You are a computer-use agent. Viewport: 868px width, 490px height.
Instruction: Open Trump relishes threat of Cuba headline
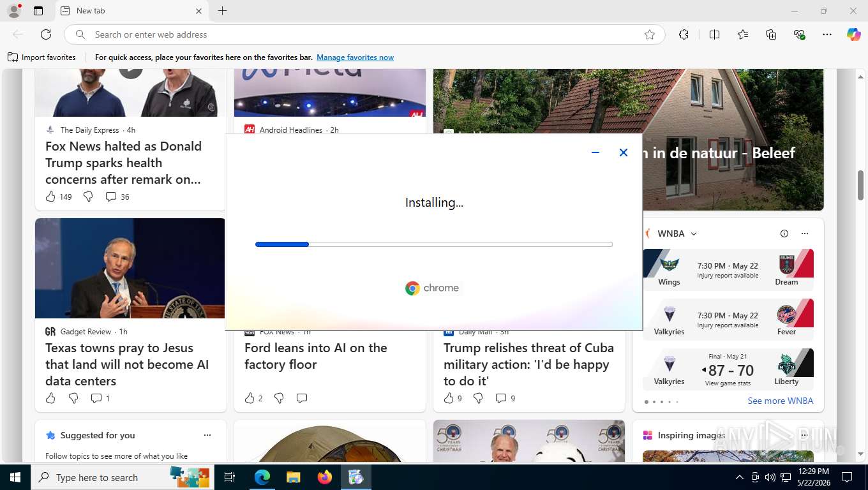coord(528,364)
